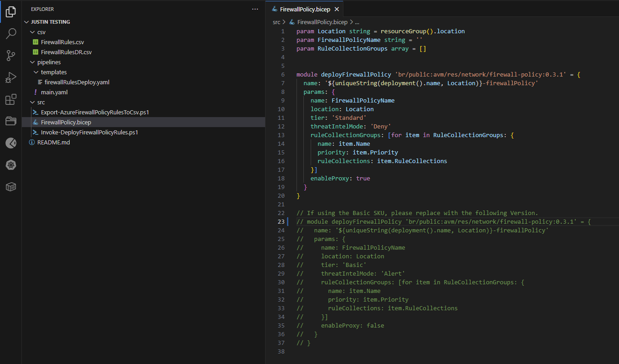Open the Search view in the activity bar
Image resolution: width=619 pixels, height=364 pixels.
pos(11,33)
